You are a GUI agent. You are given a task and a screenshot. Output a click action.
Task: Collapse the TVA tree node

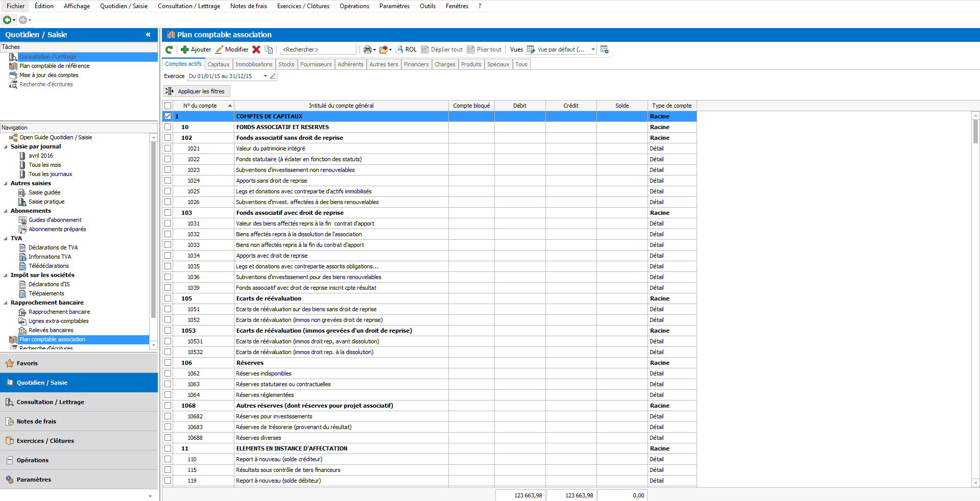(x=6, y=238)
